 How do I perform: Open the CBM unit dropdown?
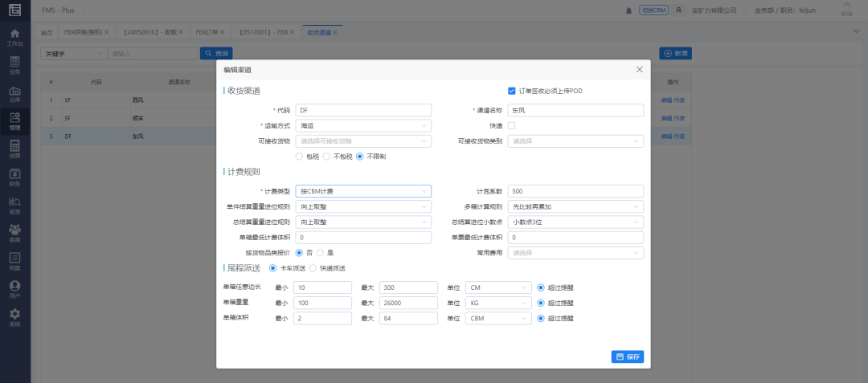(499, 318)
